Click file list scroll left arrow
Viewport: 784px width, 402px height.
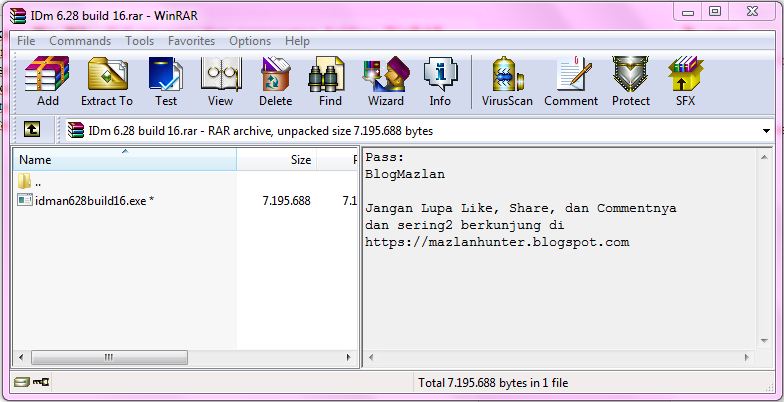[21, 358]
